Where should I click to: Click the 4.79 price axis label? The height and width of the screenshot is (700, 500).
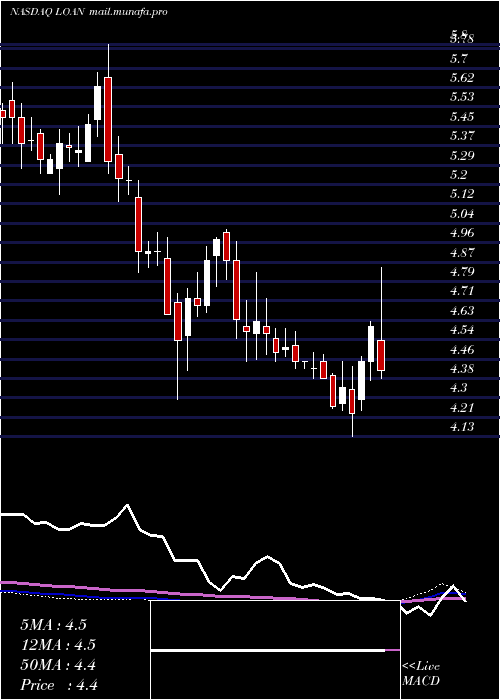(462, 272)
